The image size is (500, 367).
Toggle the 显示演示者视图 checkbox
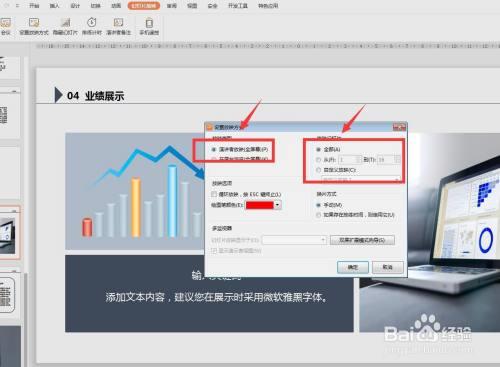pyautogui.click(x=214, y=250)
